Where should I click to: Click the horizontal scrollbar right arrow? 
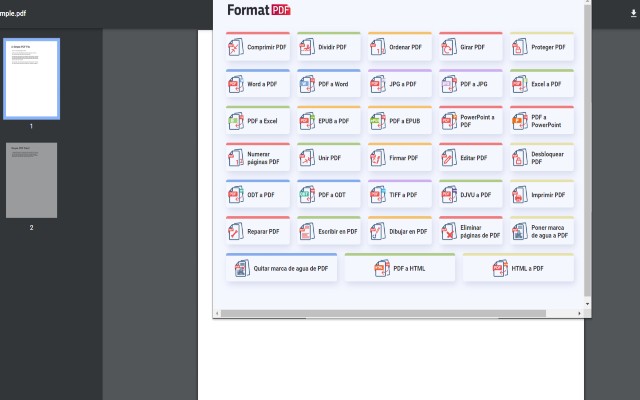[580, 313]
